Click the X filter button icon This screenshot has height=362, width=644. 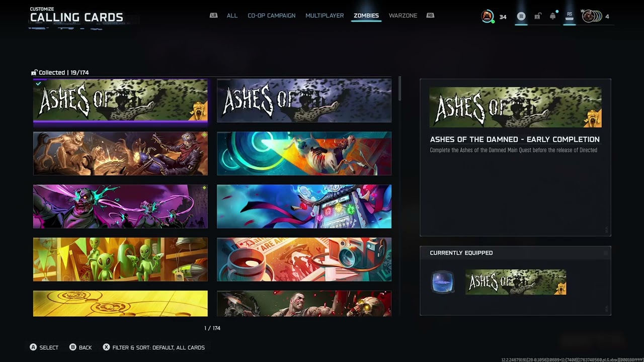106,347
